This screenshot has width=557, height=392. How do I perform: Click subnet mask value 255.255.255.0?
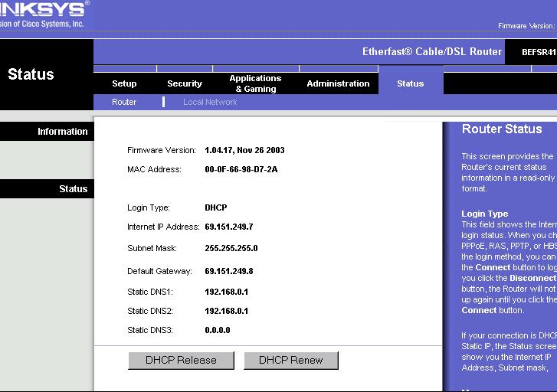231,248
